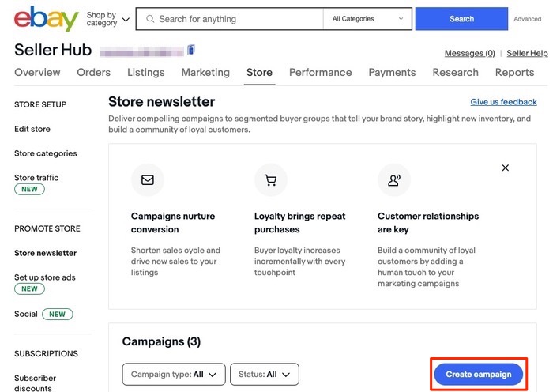Click the envelope campaigns icon
Screen dimensions: 553x392
click(x=147, y=180)
